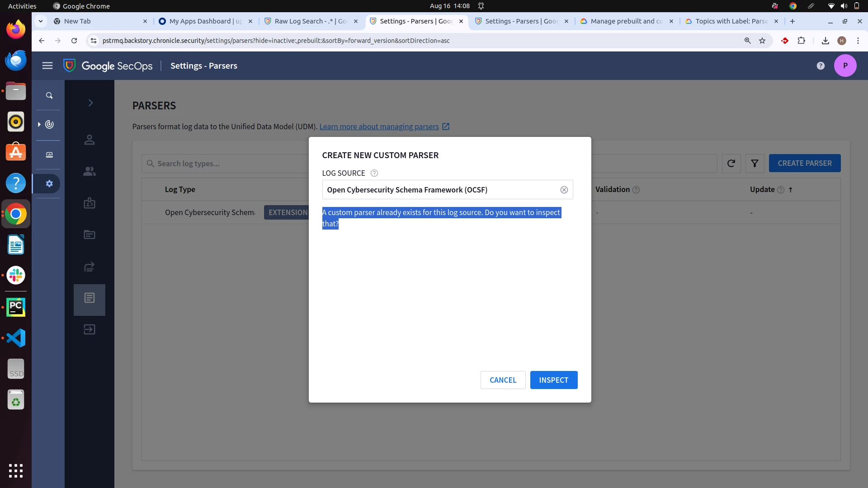
Task: Click LOG SOURCE help question icon
Action: click(374, 173)
